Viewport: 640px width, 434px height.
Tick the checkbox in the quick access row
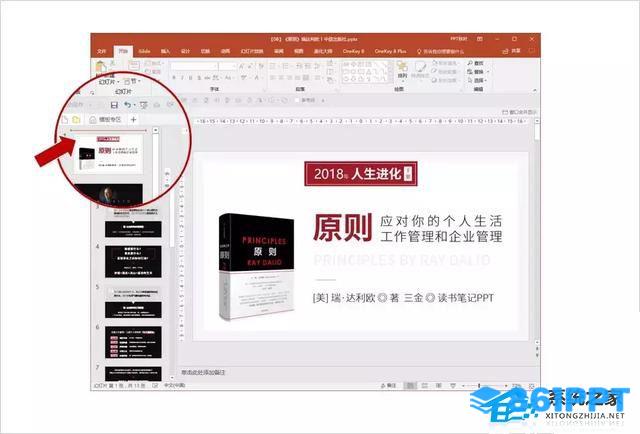297,100
